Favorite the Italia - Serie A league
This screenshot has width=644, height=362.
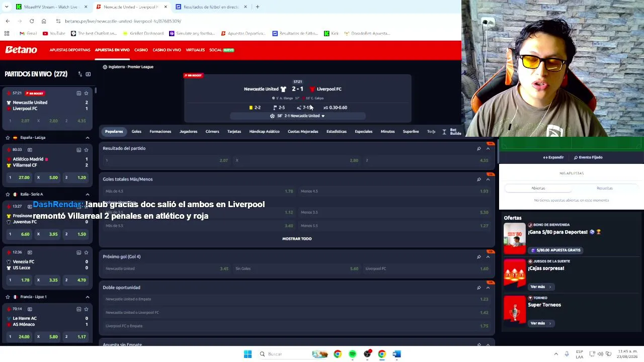pyautogui.click(x=8, y=194)
